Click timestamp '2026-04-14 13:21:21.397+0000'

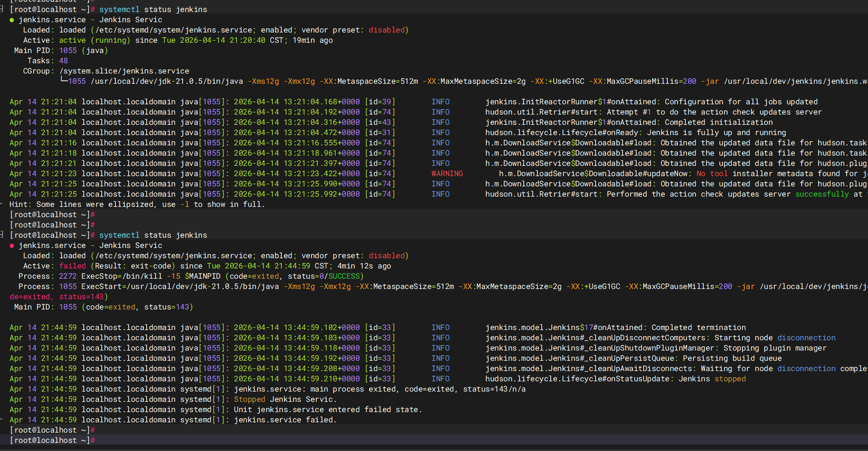[x=297, y=163]
